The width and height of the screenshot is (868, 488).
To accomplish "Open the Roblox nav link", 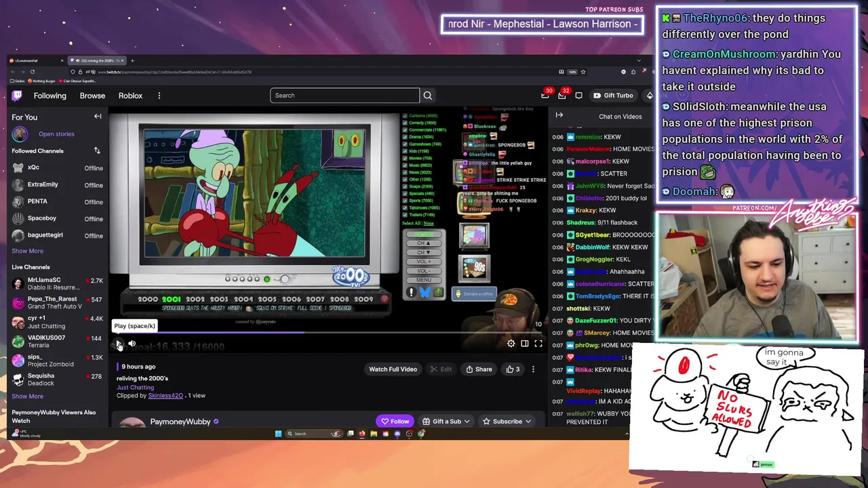I will click(x=130, y=96).
